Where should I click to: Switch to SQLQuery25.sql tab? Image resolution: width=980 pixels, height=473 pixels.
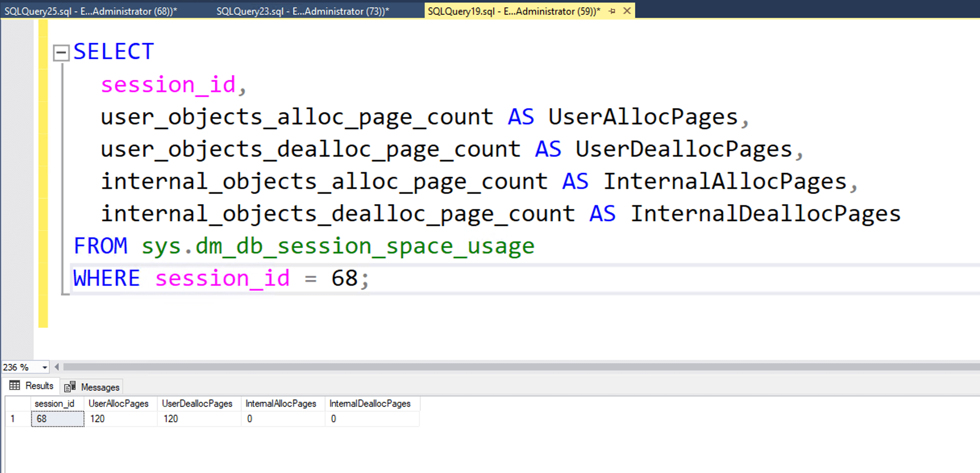coord(91,11)
